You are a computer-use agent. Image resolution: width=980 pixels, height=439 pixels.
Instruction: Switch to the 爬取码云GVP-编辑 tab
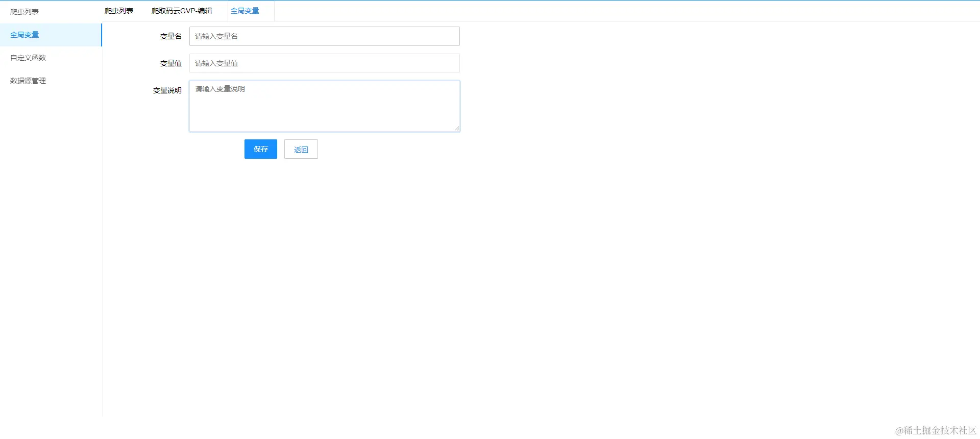(182, 11)
